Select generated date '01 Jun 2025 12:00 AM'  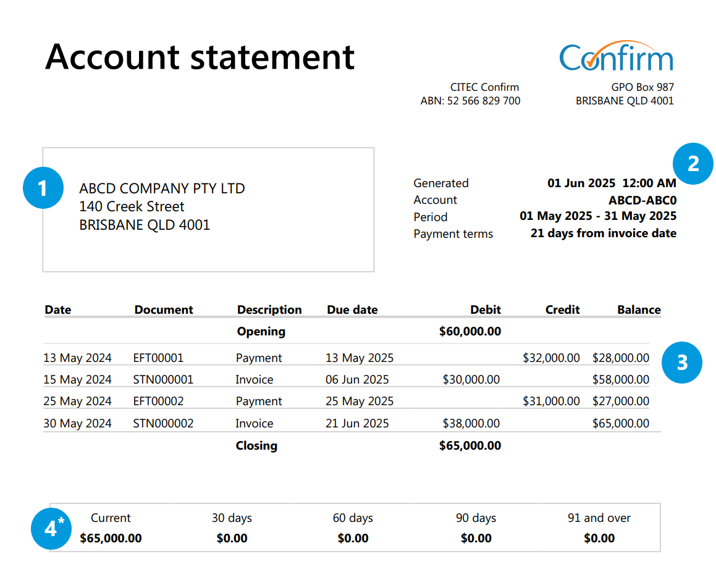pyautogui.click(x=612, y=183)
